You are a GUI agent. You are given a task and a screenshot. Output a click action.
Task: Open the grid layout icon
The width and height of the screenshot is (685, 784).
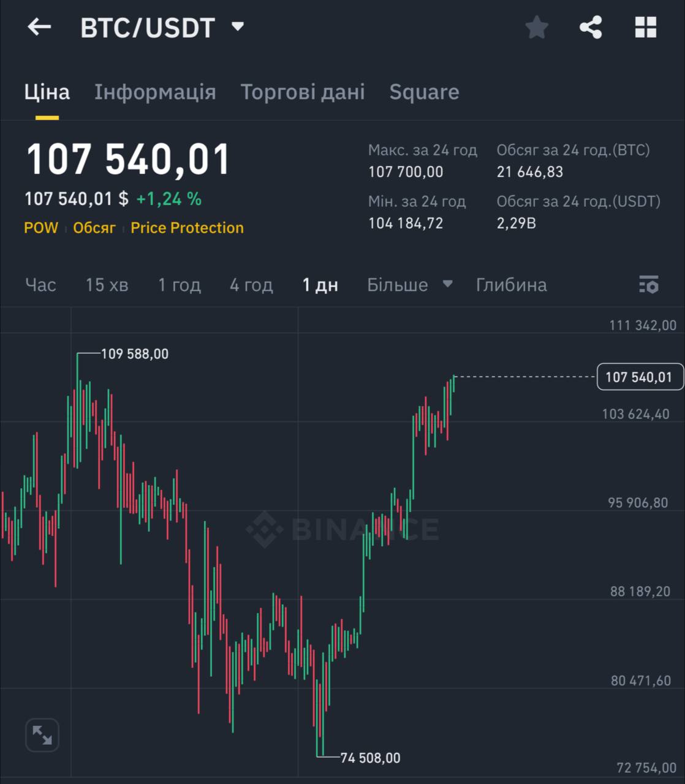point(646,28)
